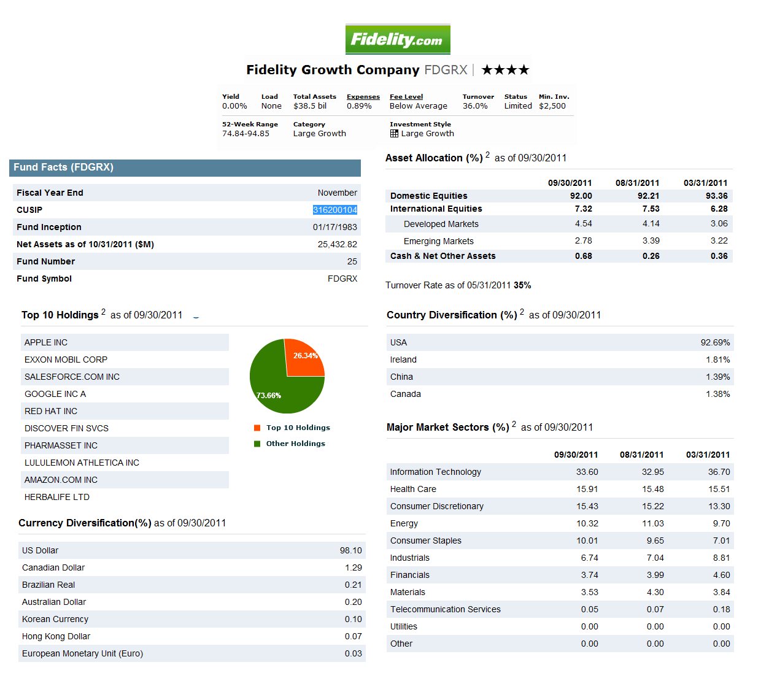Click the four-star fund rating
This screenshot has width=769, height=700.
pos(505,70)
